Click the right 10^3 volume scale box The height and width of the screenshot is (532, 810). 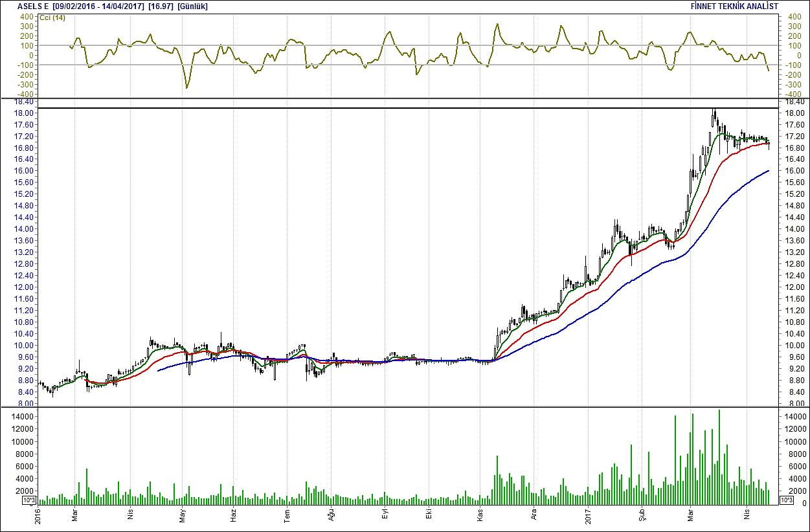[785, 500]
